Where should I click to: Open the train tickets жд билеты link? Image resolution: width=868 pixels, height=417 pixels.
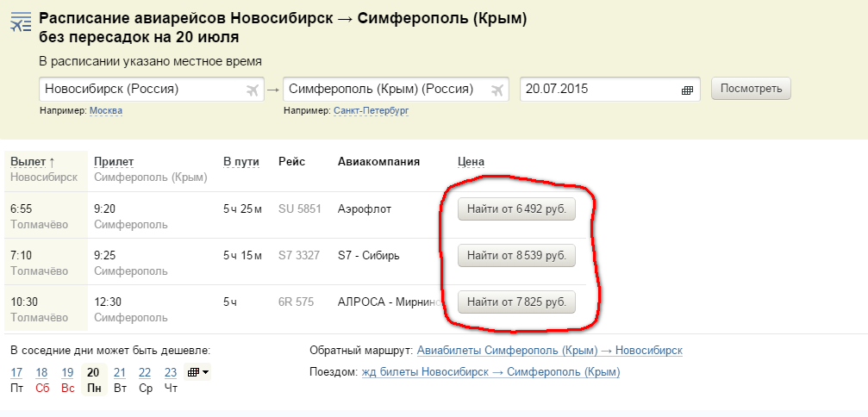coord(490,372)
